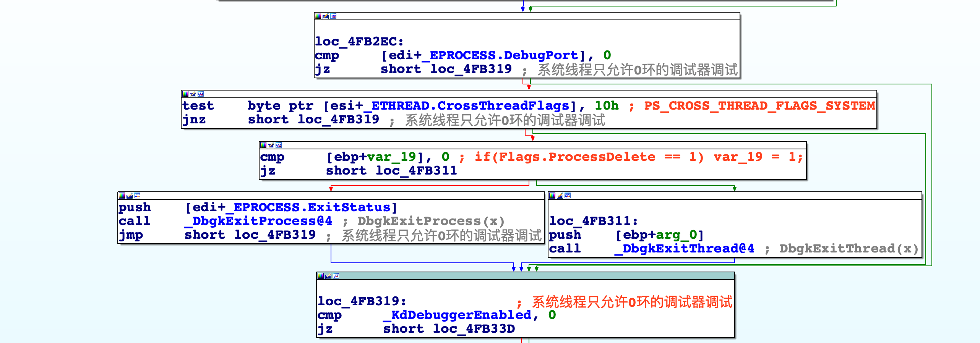
Task: Click pencil icon on DbgkExitProcess block
Action: 130,196
